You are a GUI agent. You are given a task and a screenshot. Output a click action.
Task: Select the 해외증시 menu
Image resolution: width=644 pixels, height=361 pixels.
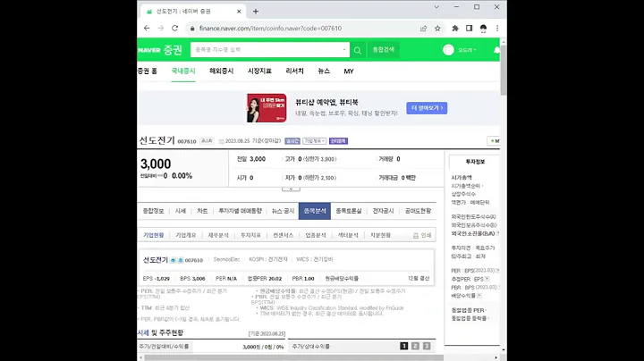pyautogui.click(x=222, y=71)
